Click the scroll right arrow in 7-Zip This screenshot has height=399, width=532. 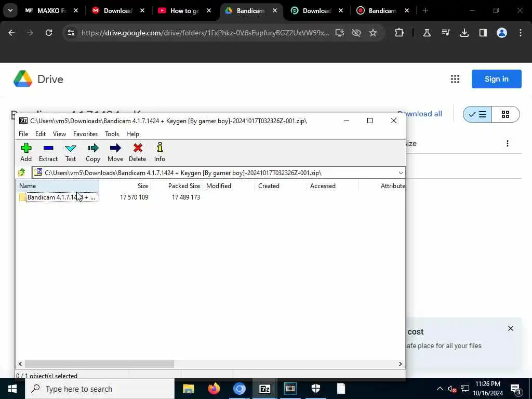[401, 364]
